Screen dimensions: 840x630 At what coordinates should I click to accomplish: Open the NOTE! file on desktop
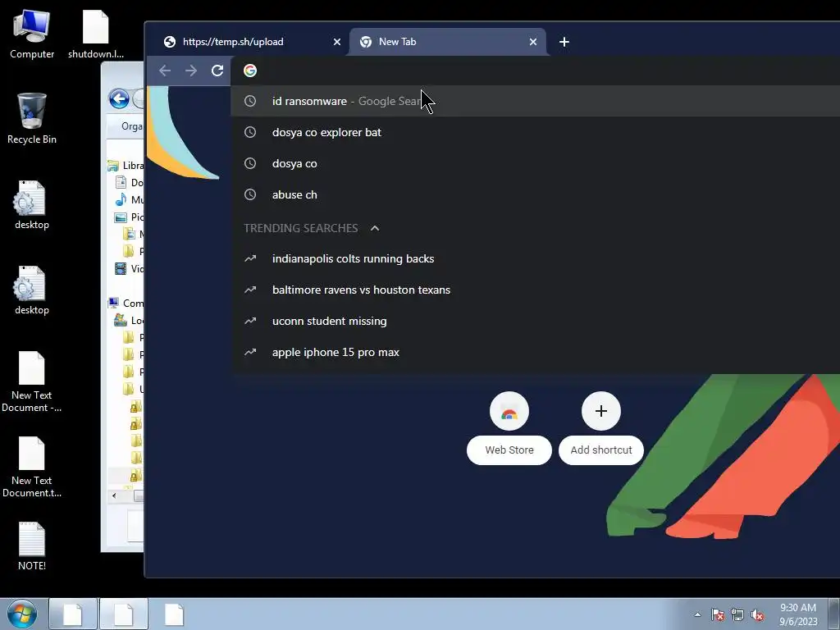coord(32,546)
